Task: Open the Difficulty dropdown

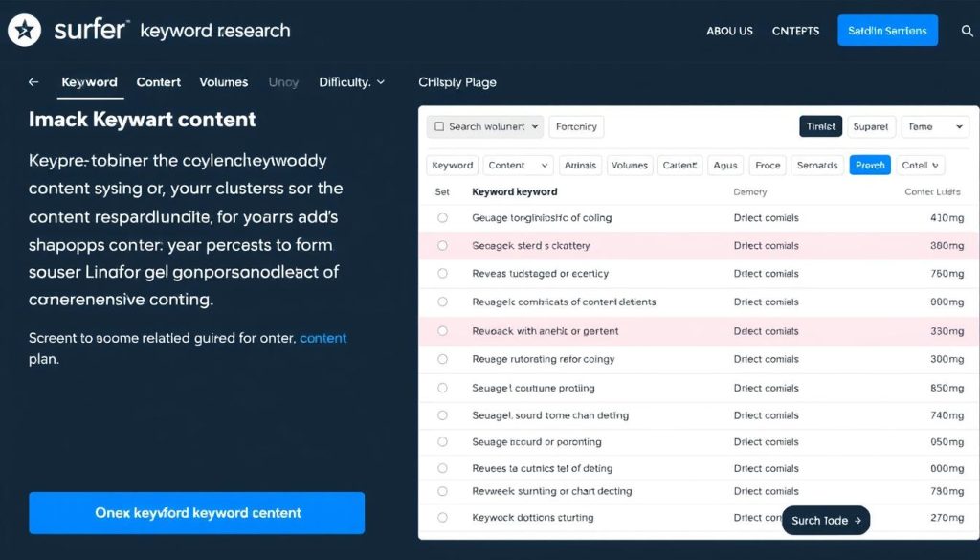Action: [x=352, y=82]
